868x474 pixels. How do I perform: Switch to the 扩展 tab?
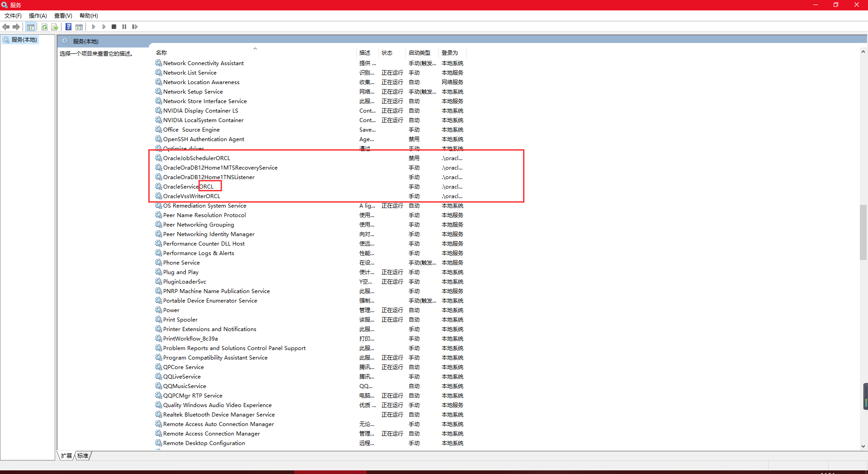pos(66,455)
